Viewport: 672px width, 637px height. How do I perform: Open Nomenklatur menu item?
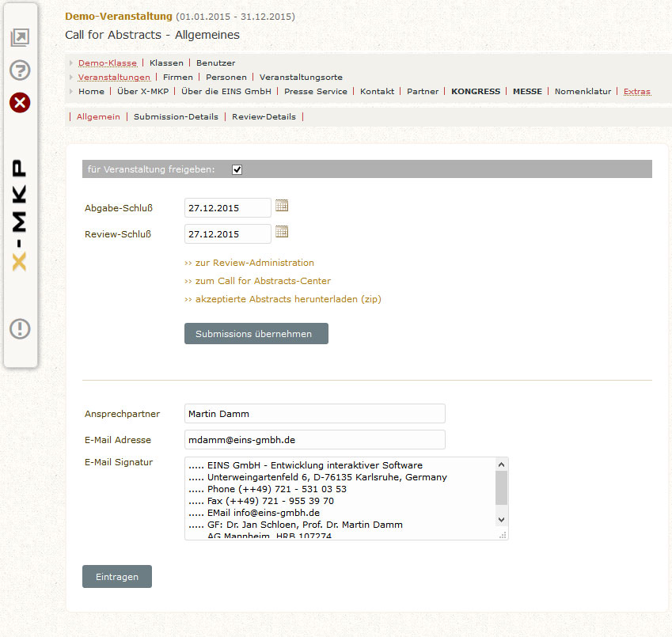click(583, 91)
